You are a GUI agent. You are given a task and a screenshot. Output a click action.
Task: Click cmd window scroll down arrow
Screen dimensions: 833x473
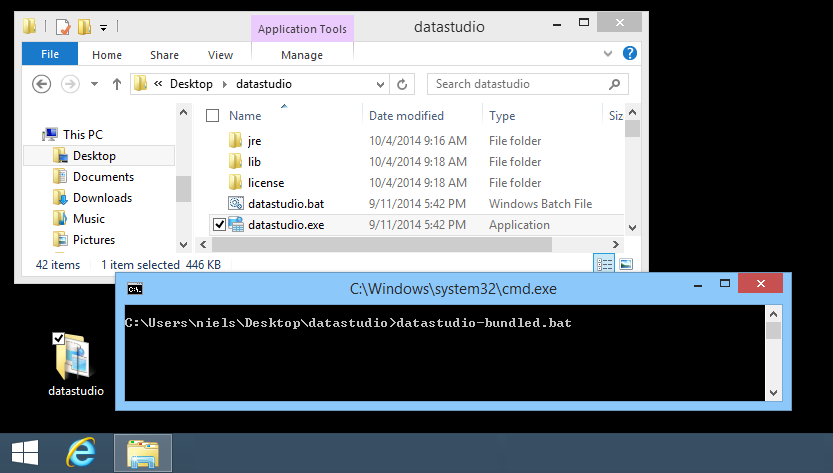[774, 393]
